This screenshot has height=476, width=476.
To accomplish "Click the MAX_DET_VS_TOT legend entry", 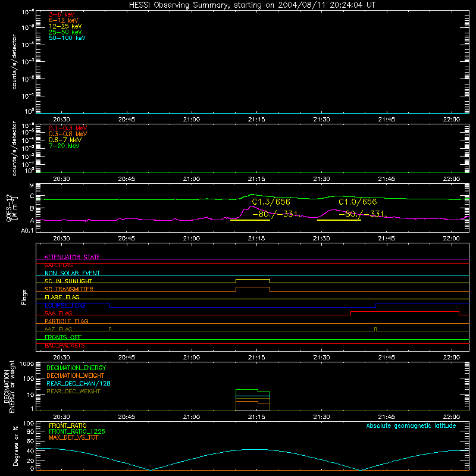I will (x=73, y=437).
